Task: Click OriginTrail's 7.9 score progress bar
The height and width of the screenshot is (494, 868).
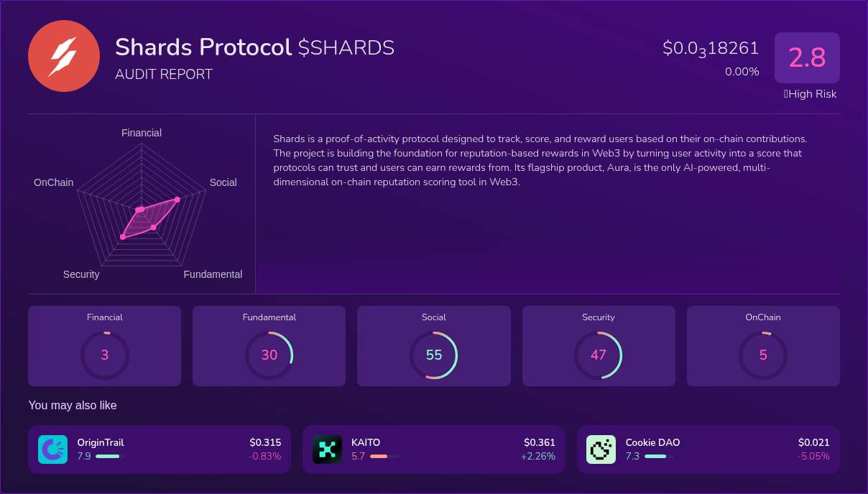Action: point(108,456)
